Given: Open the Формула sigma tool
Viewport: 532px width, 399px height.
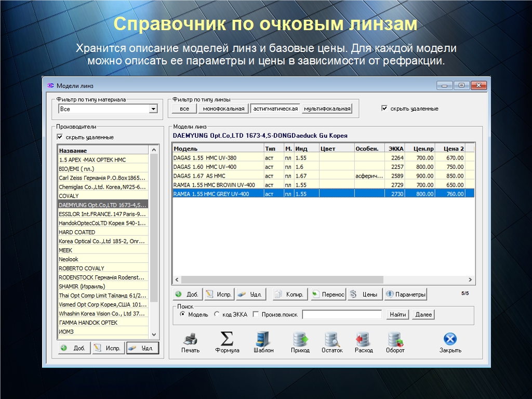Looking at the screenshot, I should point(227,340).
